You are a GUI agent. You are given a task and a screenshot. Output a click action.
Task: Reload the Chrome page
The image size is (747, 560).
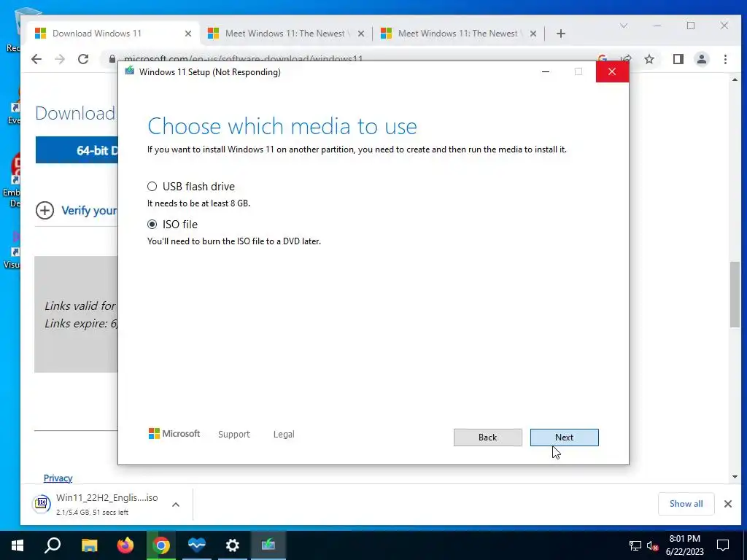83,59
